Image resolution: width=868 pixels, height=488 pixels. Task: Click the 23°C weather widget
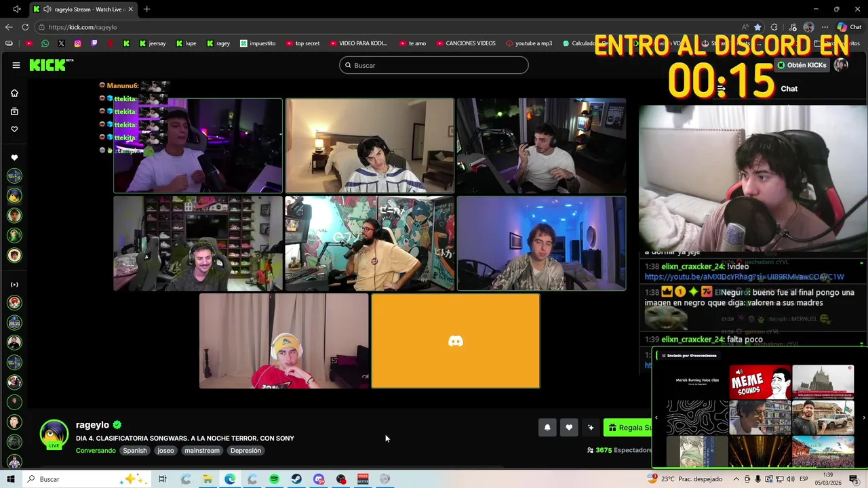point(684,479)
